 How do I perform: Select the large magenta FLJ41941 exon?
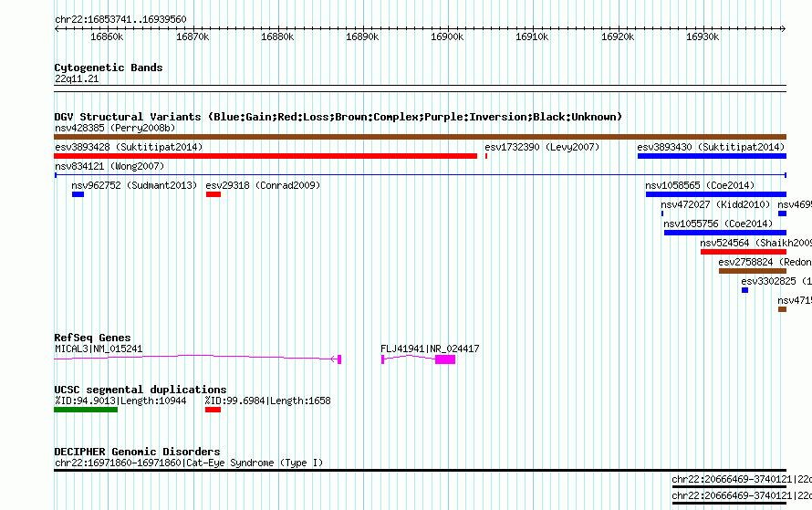coord(445,359)
